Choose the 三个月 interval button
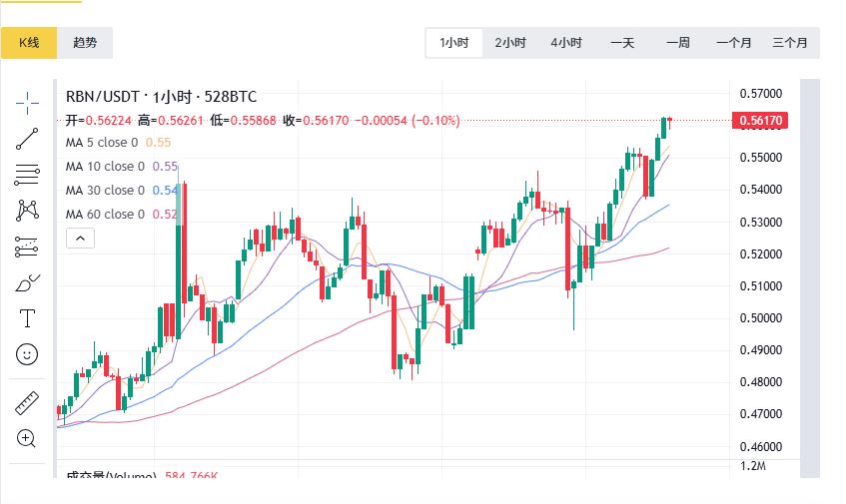The image size is (846, 504). [789, 43]
